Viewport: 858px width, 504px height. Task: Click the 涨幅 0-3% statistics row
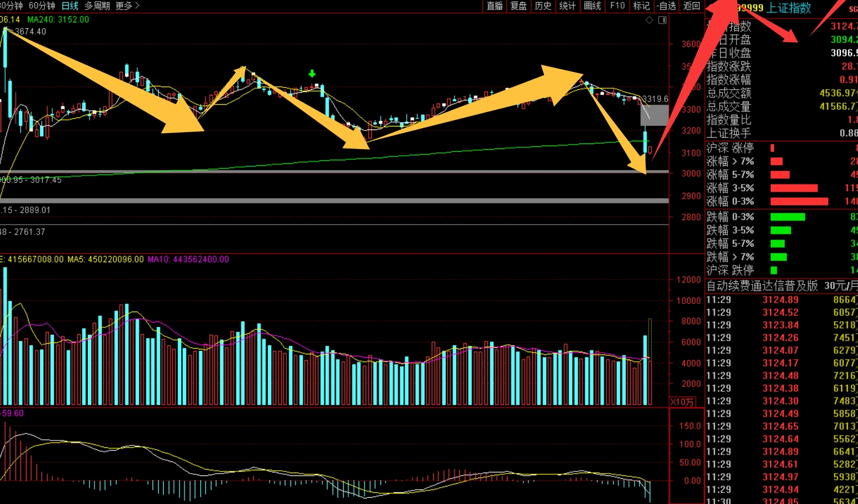(782, 201)
